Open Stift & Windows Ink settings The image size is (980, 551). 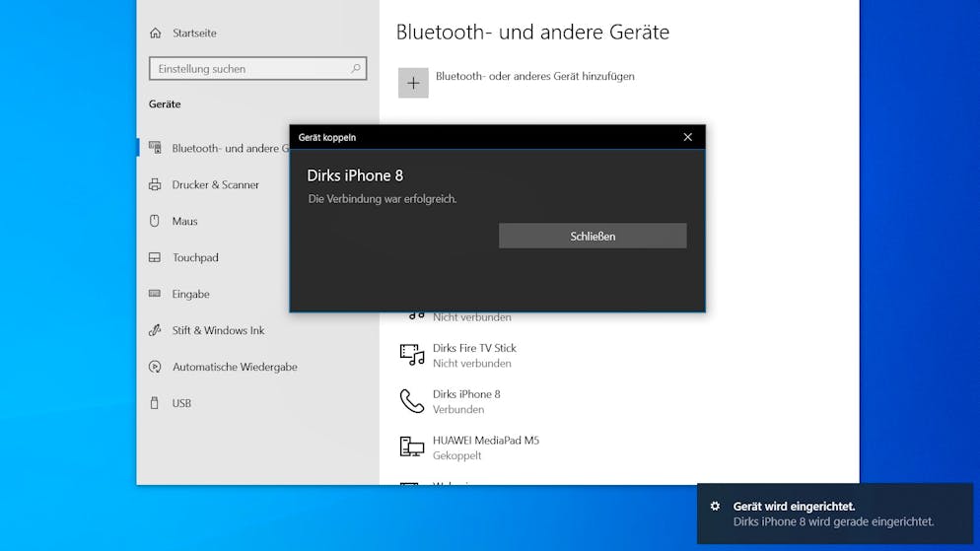218,330
